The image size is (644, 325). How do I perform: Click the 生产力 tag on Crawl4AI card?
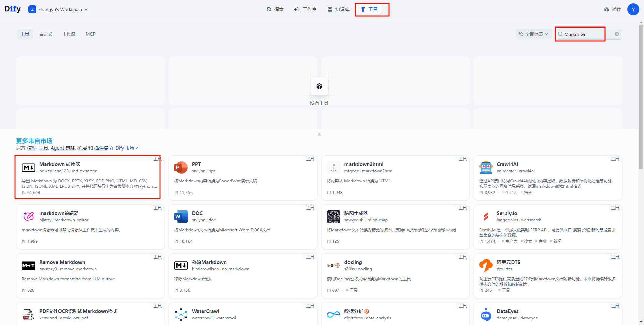(x=509, y=193)
